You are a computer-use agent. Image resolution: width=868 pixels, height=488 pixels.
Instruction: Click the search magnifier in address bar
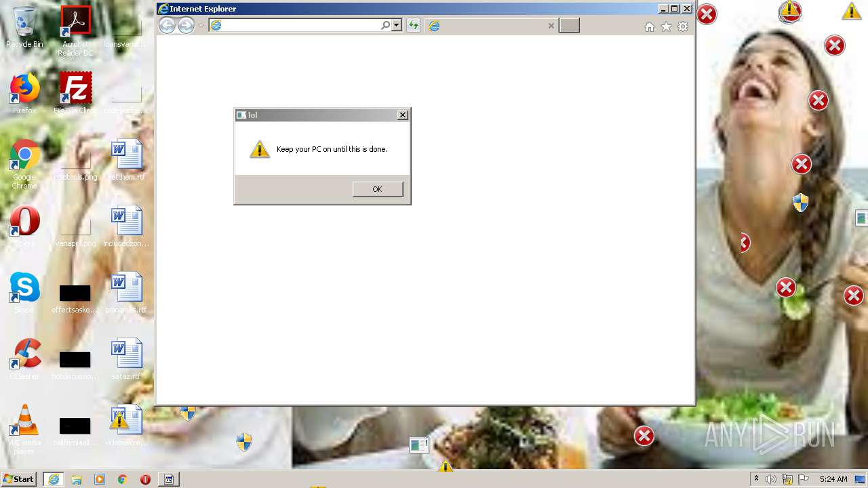[386, 25]
